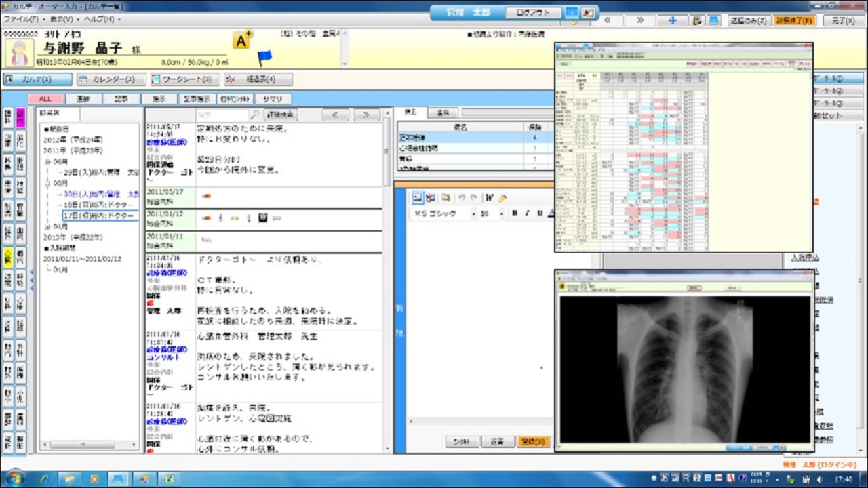Click the blue four-way arrow icon in top toolbar

tap(673, 20)
